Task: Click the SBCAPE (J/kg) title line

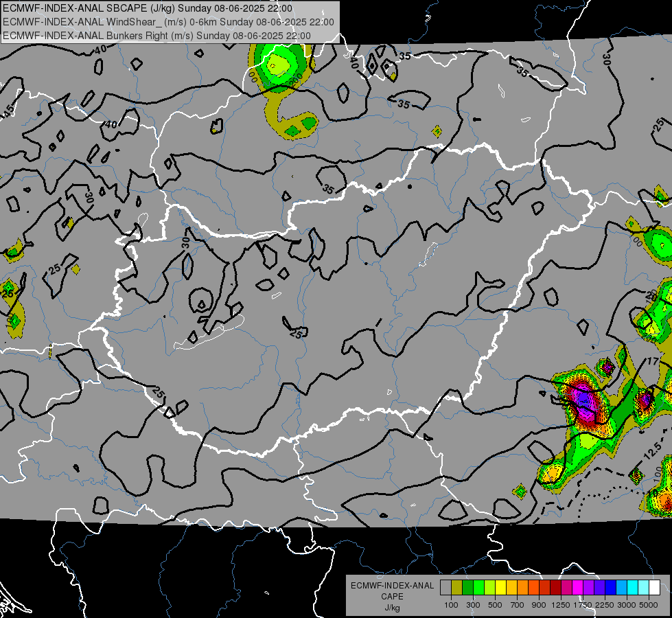Action: coord(148,8)
